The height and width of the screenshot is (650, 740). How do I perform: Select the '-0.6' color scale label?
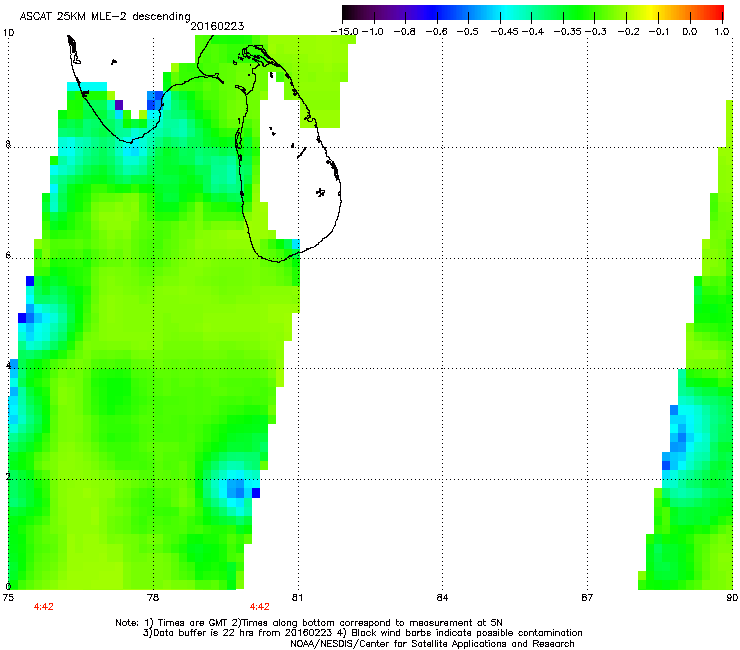(x=437, y=32)
